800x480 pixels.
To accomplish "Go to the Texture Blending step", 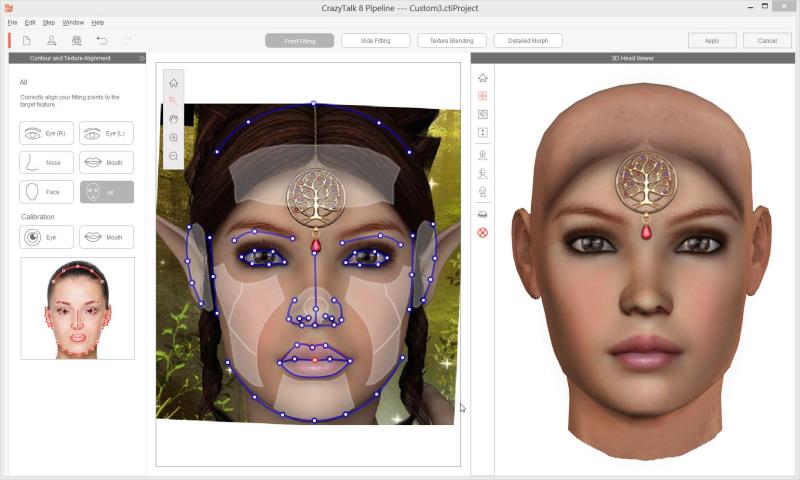I will pyautogui.click(x=452, y=41).
